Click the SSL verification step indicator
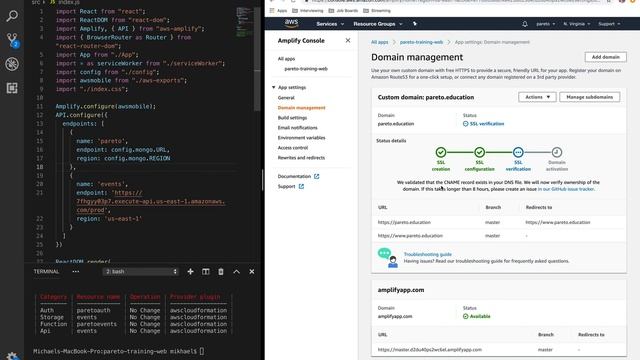 pyautogui.click(x=518, y=152)
